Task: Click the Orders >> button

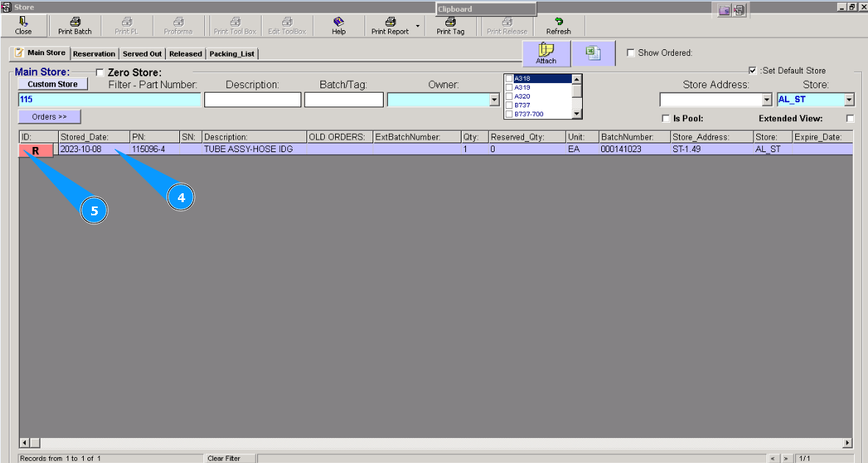Action: coord(49,117)
